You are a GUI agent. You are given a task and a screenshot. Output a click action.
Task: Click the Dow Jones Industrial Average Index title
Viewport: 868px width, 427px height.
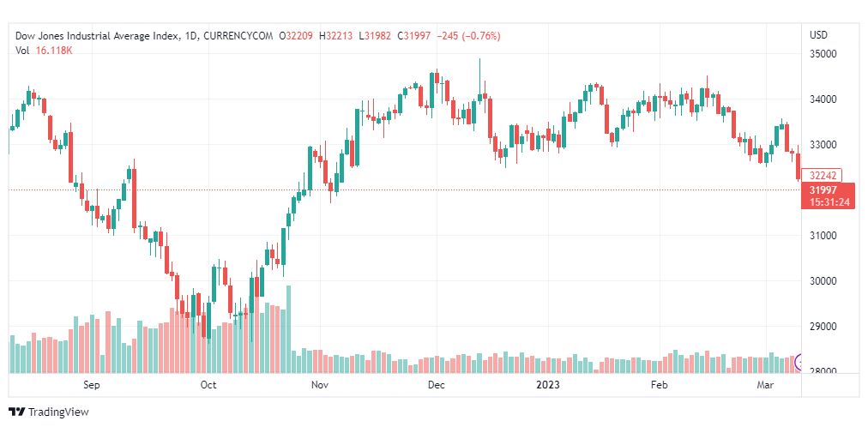[x=98, y=36]
